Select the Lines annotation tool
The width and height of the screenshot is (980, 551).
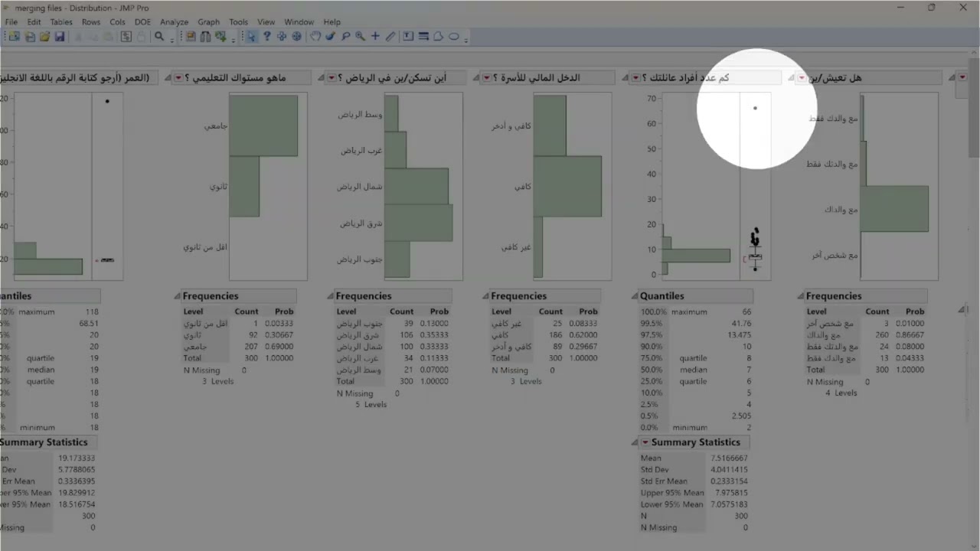(423, 36)
